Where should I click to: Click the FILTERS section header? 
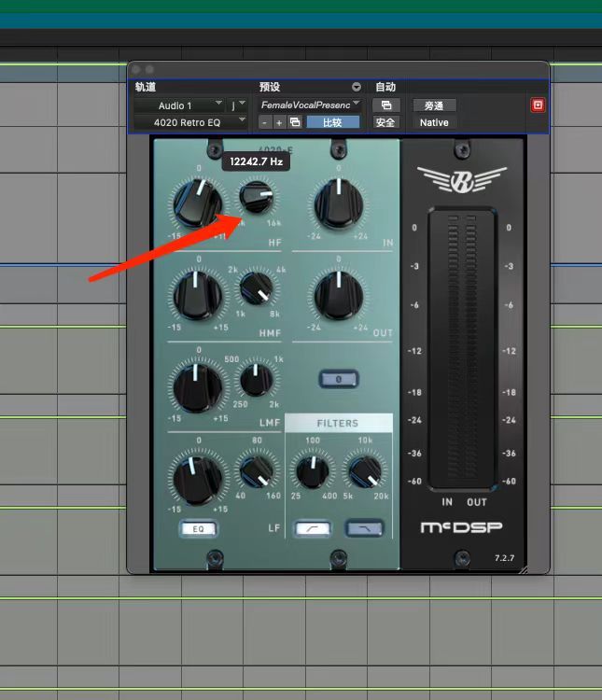click(x=338, y=423)
